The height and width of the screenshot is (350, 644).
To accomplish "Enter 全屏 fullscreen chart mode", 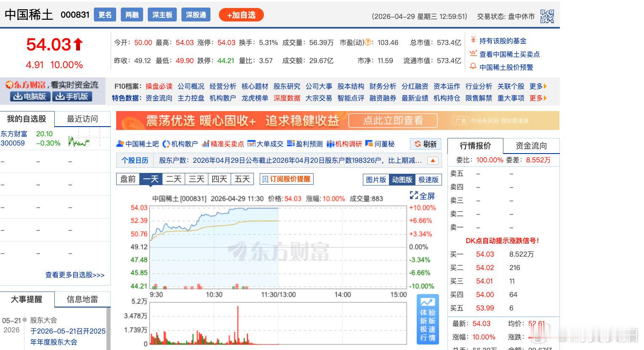I will coord(422,196).
